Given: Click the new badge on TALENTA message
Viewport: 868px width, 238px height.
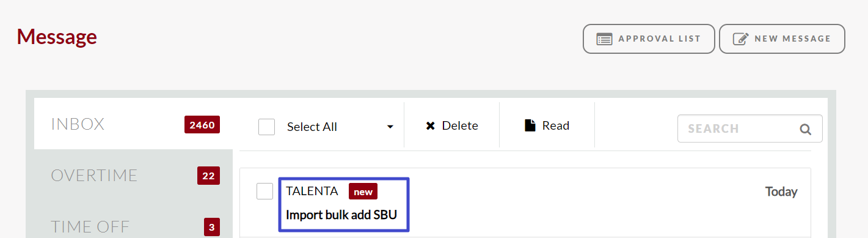Looking at the screenshot, I should 363,192.
